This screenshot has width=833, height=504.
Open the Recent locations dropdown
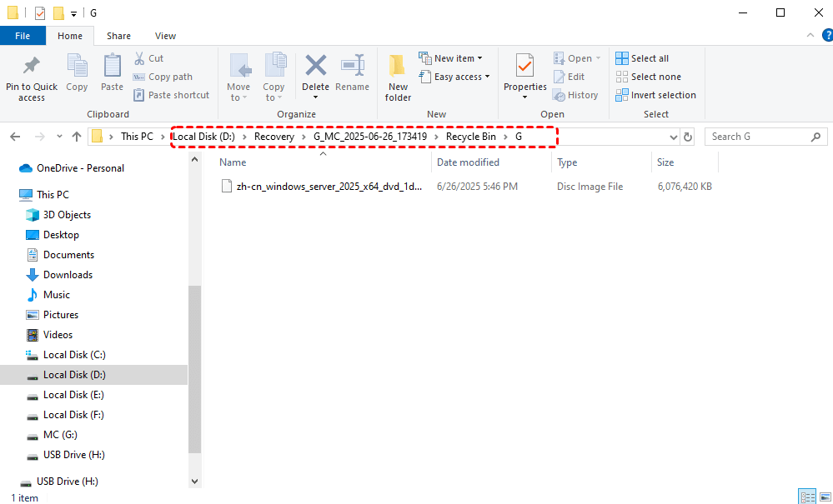click(x=59, y=137)
